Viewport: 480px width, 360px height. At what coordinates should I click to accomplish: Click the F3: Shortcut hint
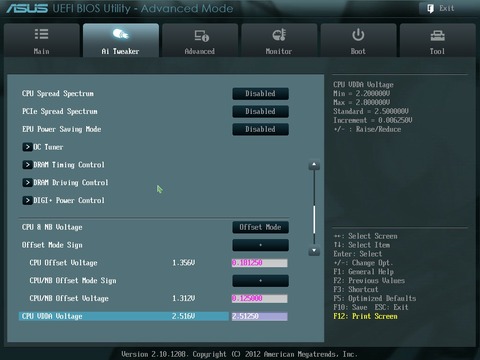click(x=356, y=290)
